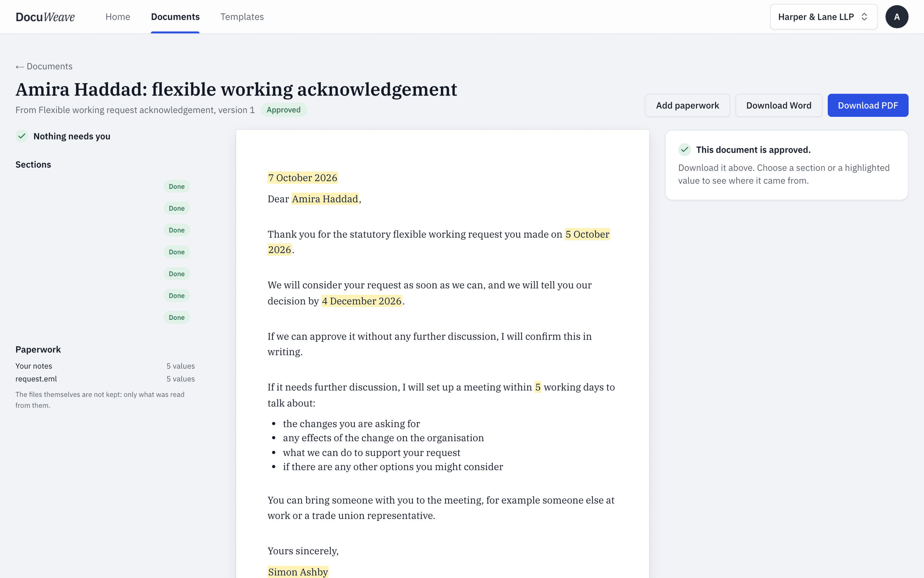Click the highlighted Amira Haddad value
The width and height of the screenshot is (924, 578).
325,199
